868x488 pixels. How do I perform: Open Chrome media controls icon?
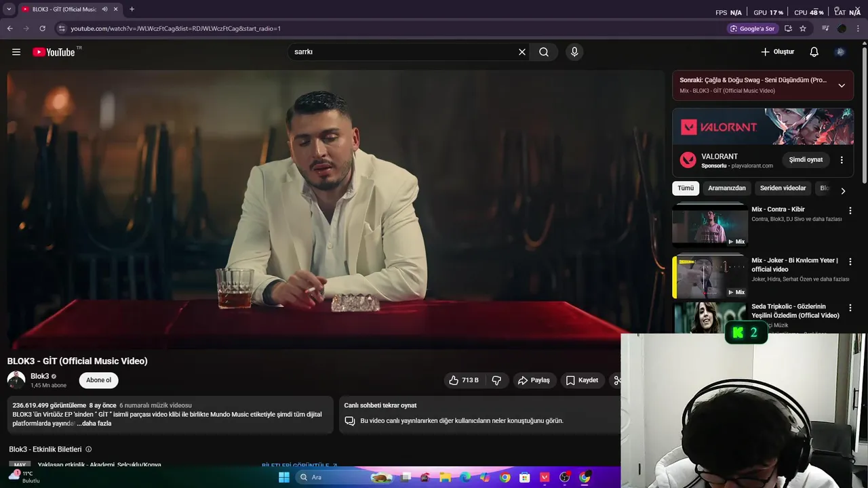point(825,28)
